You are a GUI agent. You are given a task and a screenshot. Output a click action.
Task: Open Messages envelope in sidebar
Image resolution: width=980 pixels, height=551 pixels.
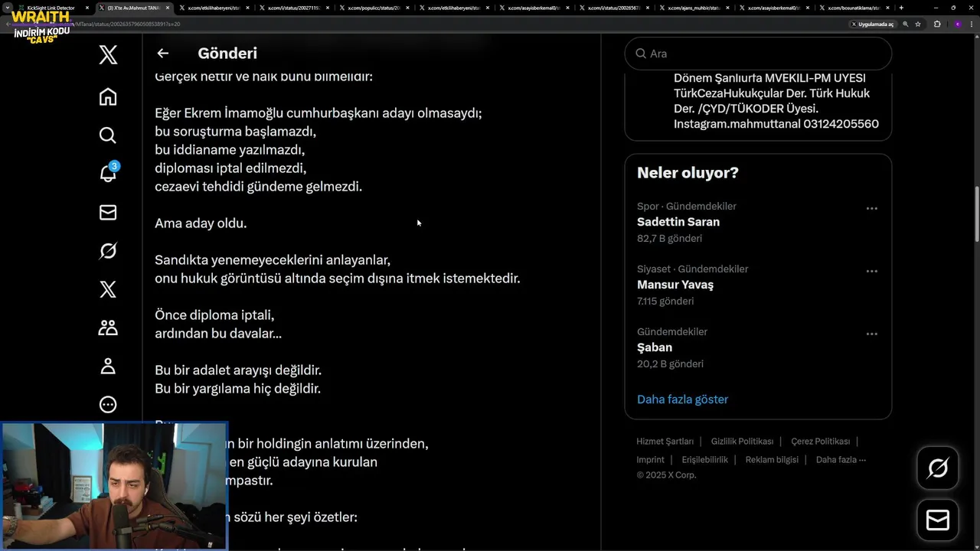pyautogui.click(x=108, y=213)
